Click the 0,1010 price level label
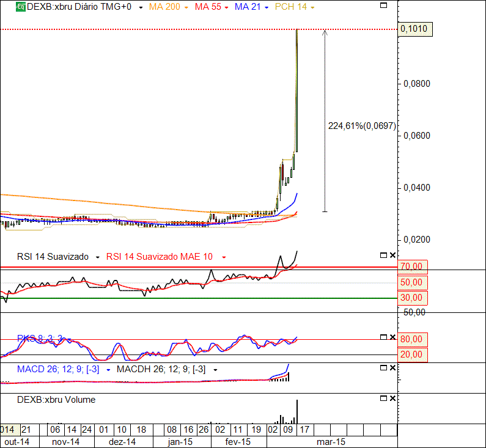 (414, 29)
